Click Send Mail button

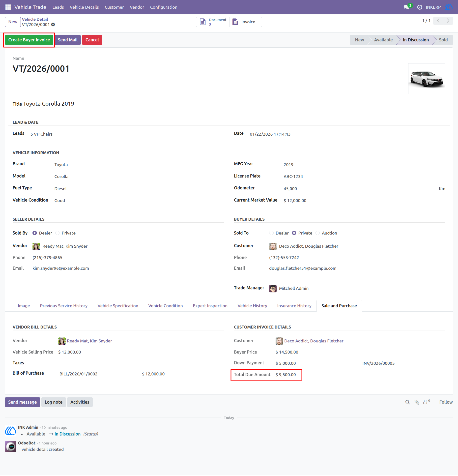coord(68,40)
